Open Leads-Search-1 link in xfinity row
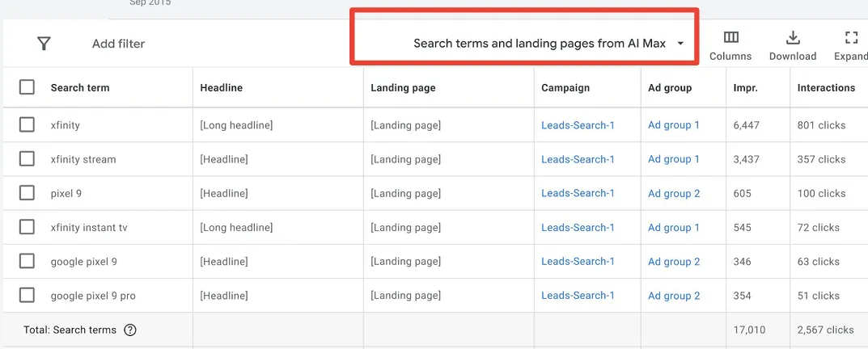Viewport: 868px width, 349px height. pos(578,125)
